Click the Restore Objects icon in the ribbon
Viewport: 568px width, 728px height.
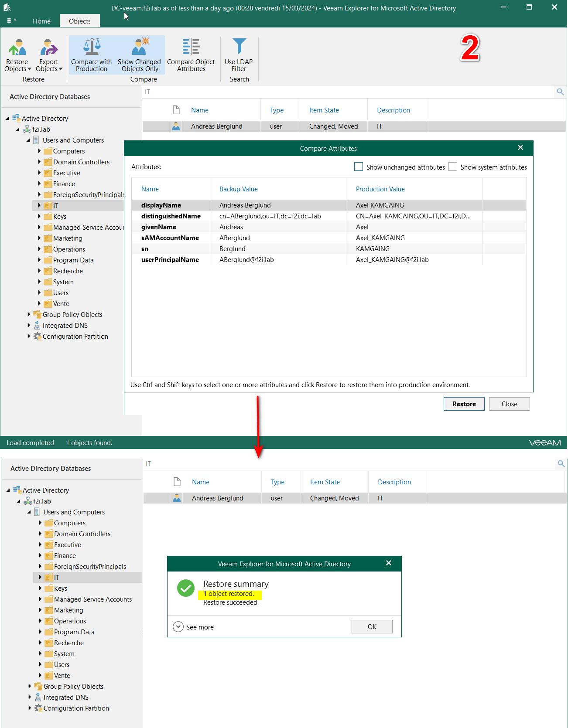[x=17, y=47]
